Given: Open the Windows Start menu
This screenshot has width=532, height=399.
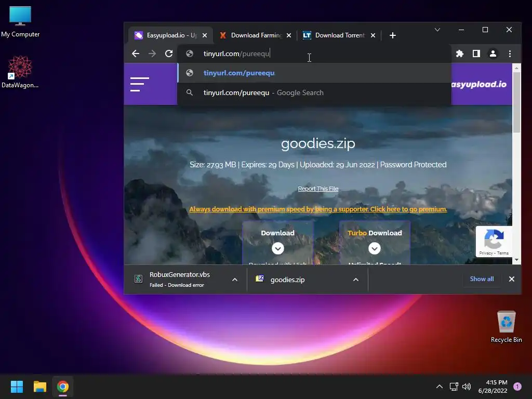Looking at the screenshot, I should pyautogui.click(x=17, y=387).
